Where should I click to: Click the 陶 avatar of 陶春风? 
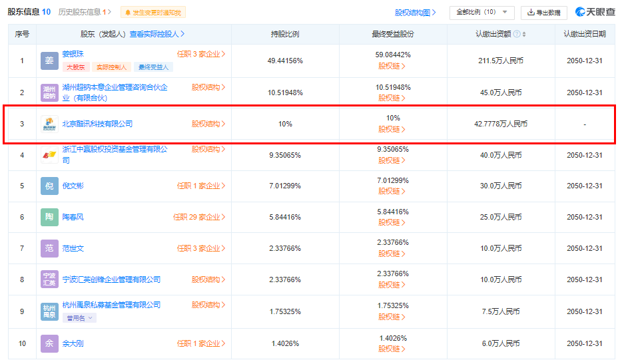point(49,217)
